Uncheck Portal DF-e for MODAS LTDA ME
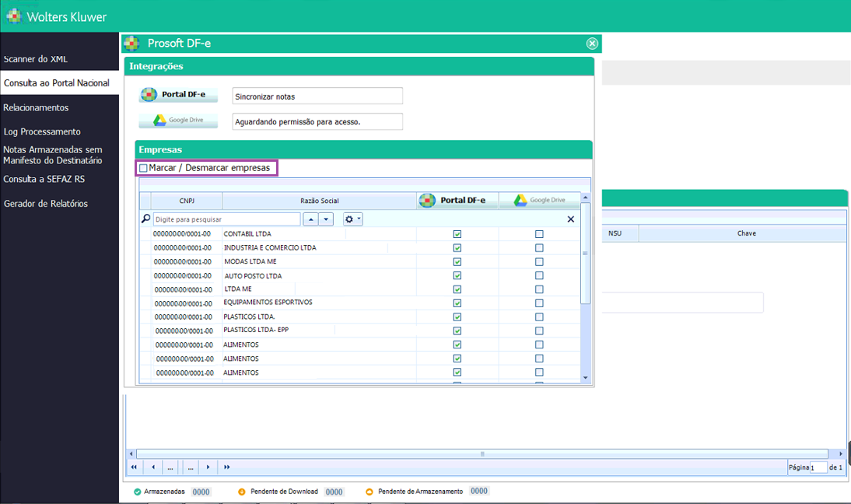The width and height of the screenshot is (851, 504). pos(457,262)
